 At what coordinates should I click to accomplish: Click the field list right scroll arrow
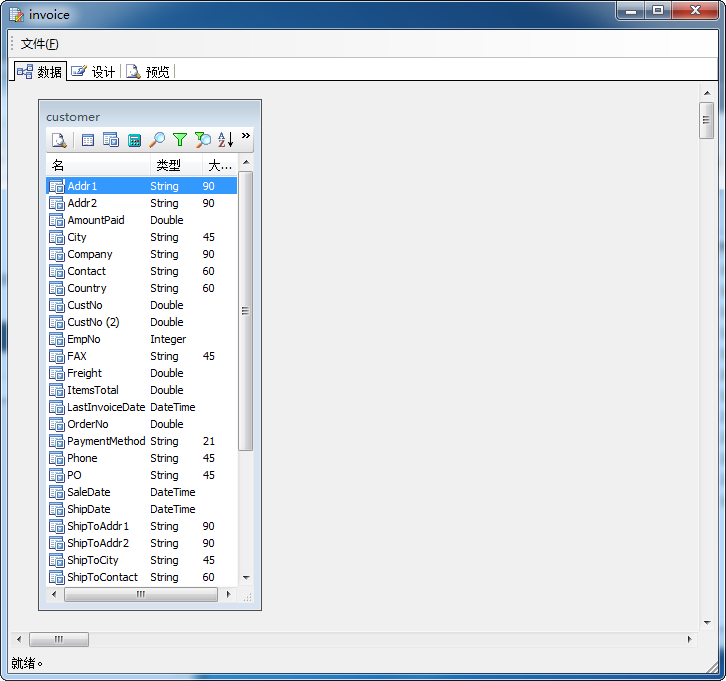pyautogui.click(x=228, y=594)
